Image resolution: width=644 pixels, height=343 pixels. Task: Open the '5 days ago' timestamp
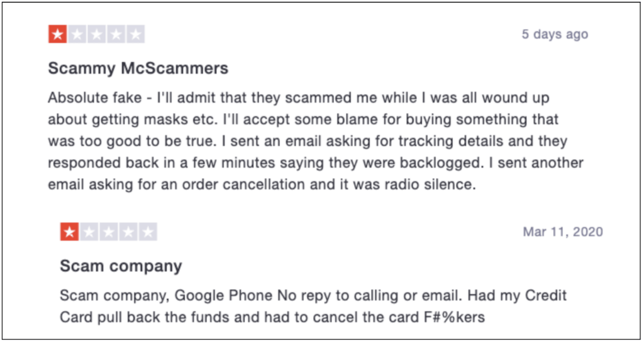tap(555, 34)
